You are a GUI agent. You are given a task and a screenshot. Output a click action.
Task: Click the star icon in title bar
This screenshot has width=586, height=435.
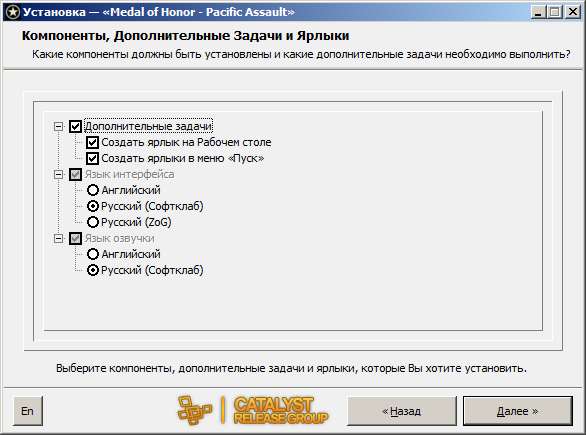pos(13,12)
